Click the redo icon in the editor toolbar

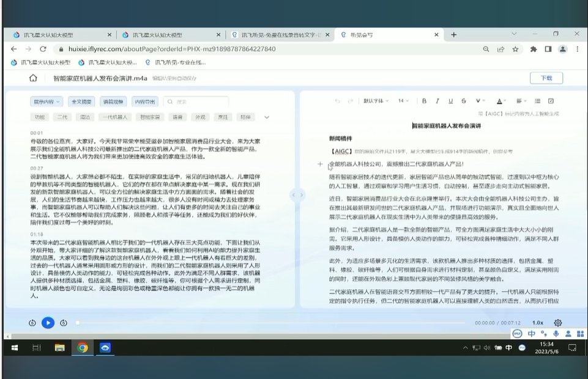point(351,101)
